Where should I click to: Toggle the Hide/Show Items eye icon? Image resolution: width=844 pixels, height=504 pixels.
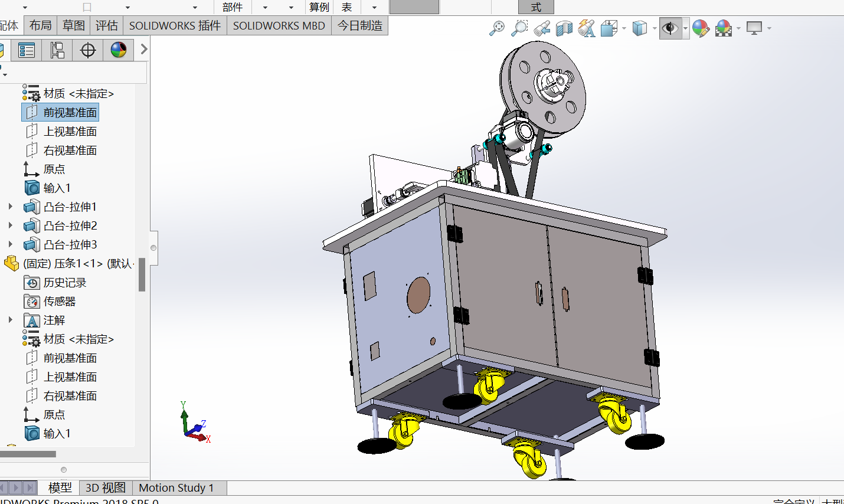[670, 28]
